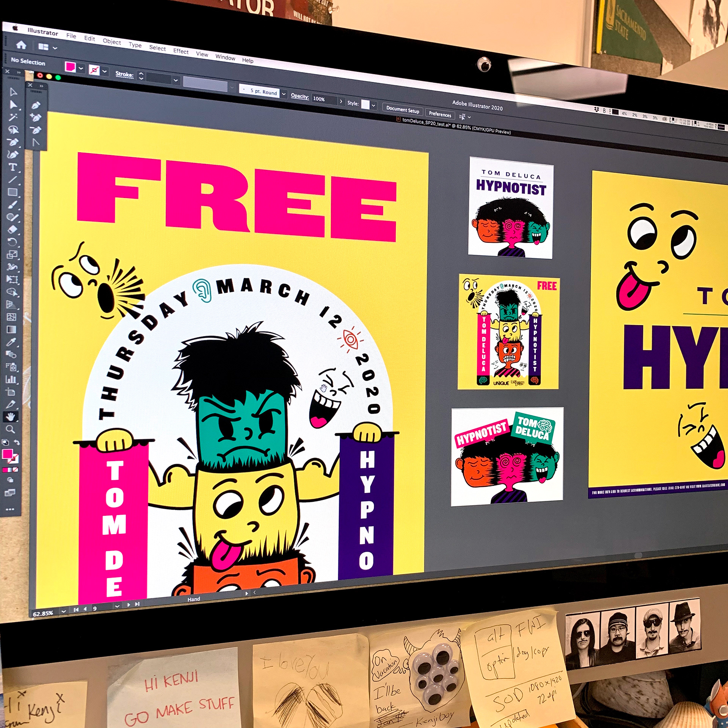Viewport: 728px width, 728px height.
Task: Select the Type tool
Action: (x=12, y=167)
